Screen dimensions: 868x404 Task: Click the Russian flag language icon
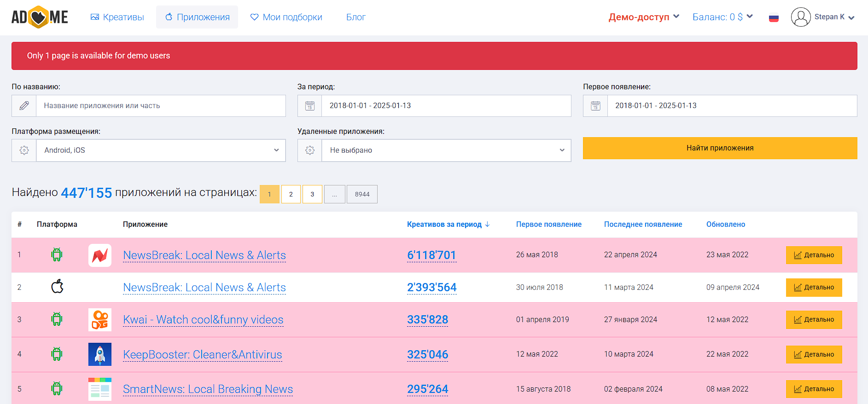point(774,18)
